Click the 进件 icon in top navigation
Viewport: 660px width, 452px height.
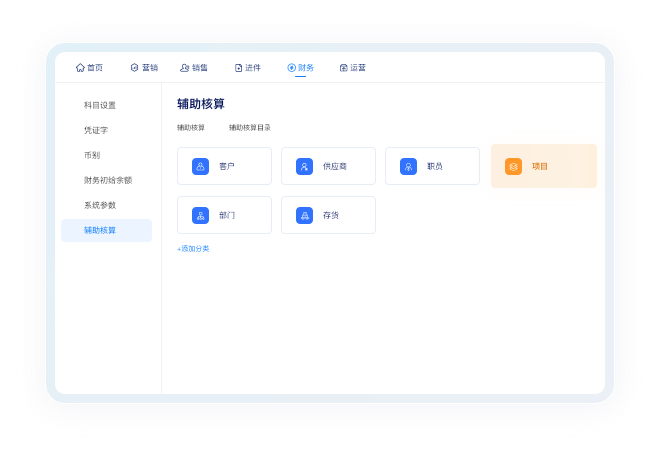(x=239, y=68)
